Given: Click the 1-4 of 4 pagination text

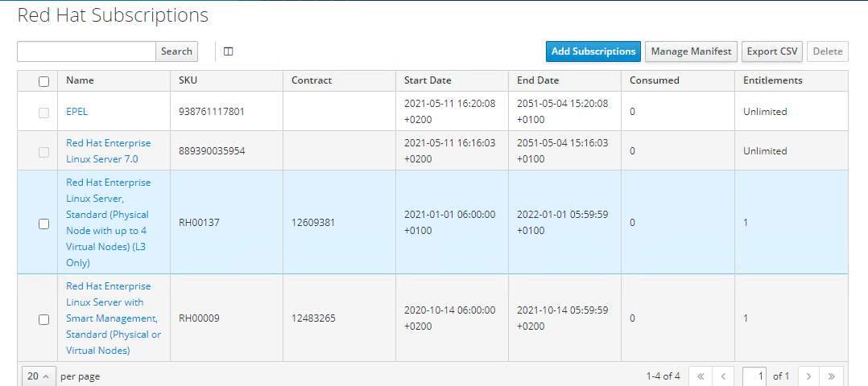Looking at the screenshot, I should click(x=663, y=376).
